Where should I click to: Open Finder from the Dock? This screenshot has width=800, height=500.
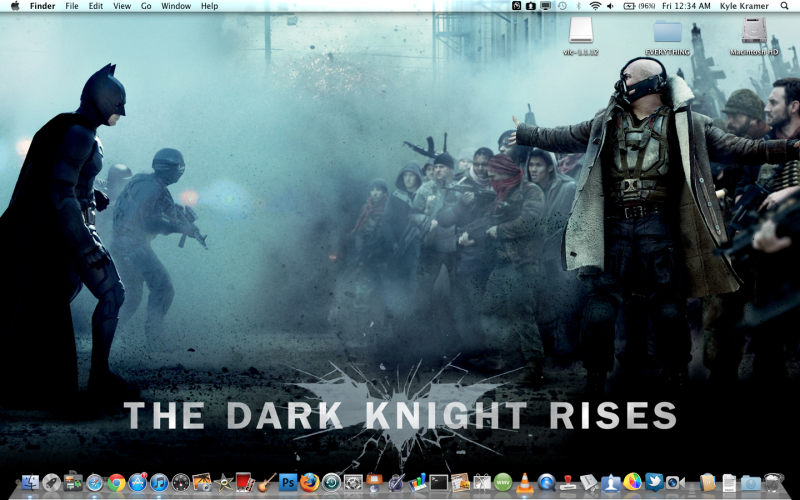(x=30, y=483)
